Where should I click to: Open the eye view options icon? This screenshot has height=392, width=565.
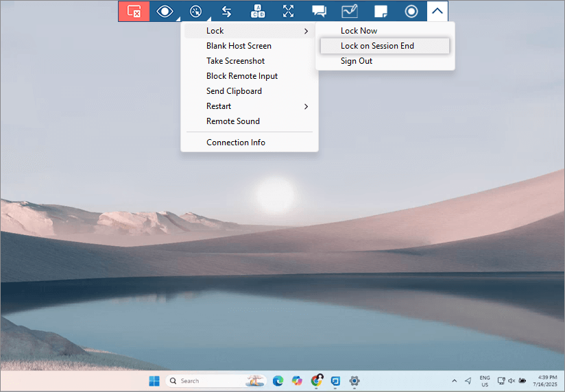tap(165, 11)
